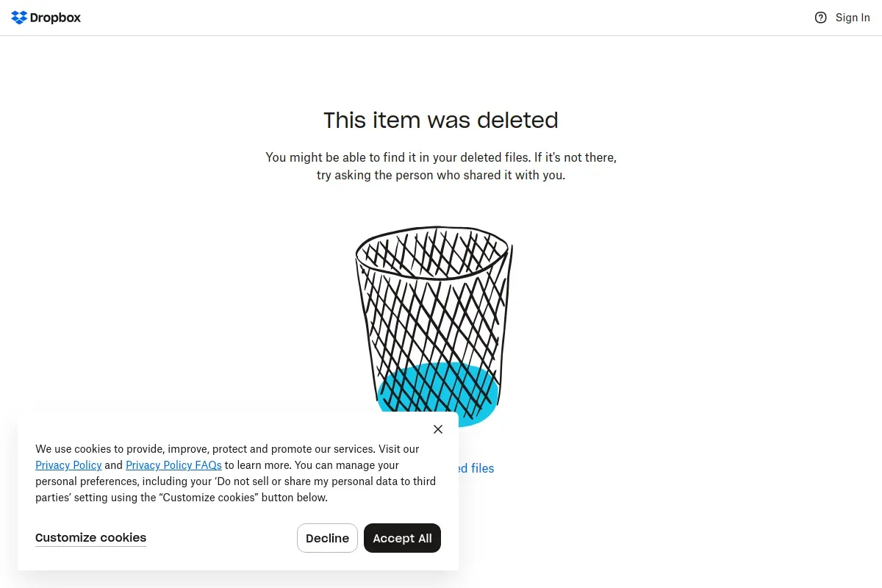Click Customize cookies

[90, 538]
